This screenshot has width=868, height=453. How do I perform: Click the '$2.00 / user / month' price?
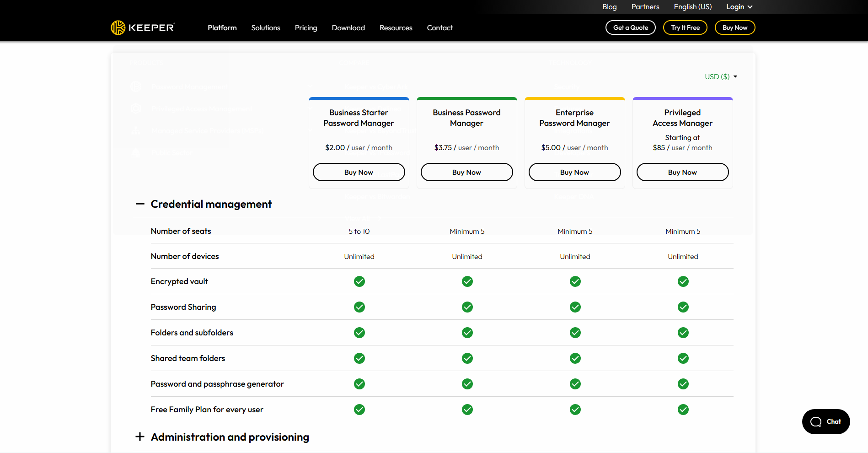click(x=359, y=148)
